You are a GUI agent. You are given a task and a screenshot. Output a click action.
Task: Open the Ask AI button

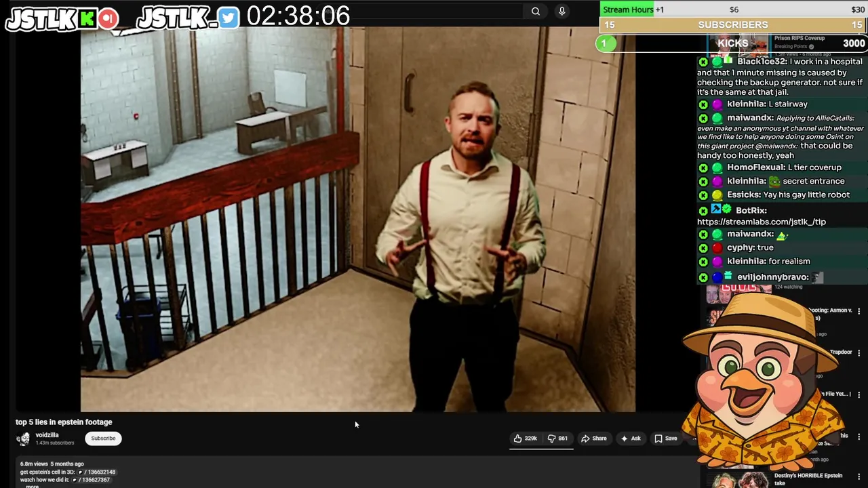click(x=630, y=439)
